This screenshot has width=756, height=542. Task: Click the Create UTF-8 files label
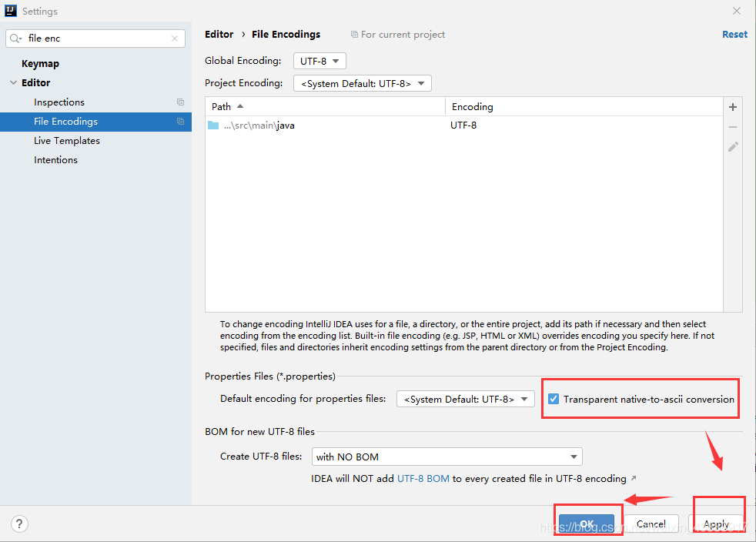(261, 457)
